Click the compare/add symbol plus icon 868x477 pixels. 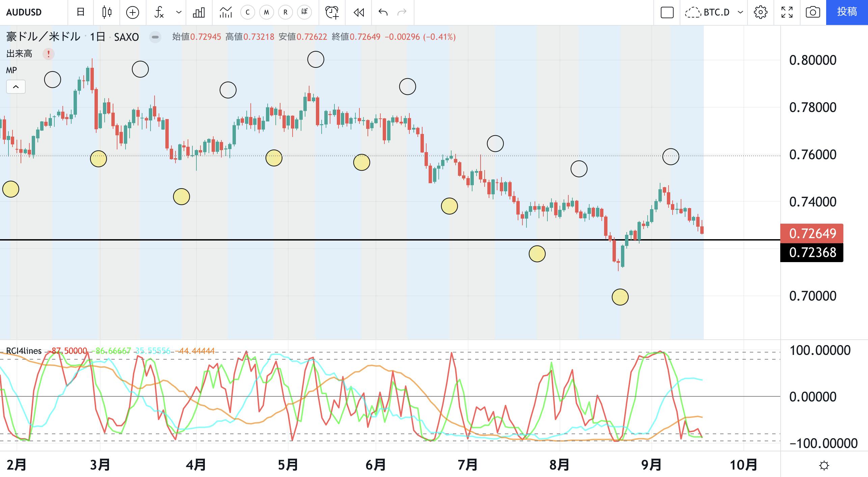[132, 13]
